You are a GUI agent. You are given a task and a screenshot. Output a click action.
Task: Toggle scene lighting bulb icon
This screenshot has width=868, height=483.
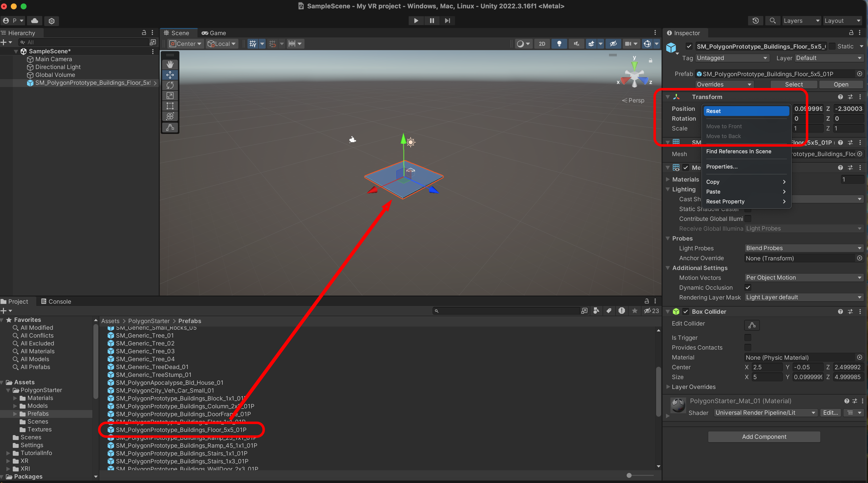559,44
